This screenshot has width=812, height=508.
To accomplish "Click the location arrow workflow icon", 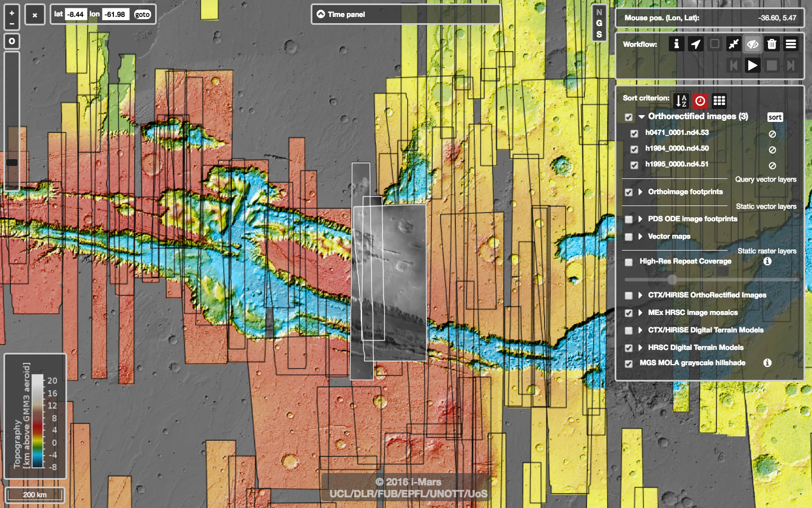I will [x=696, y=44].
